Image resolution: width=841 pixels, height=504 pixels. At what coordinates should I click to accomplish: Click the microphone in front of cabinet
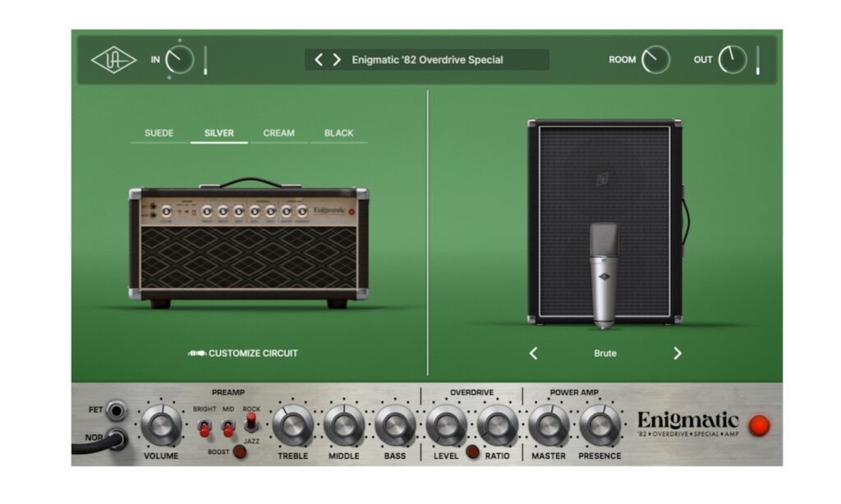604,275
